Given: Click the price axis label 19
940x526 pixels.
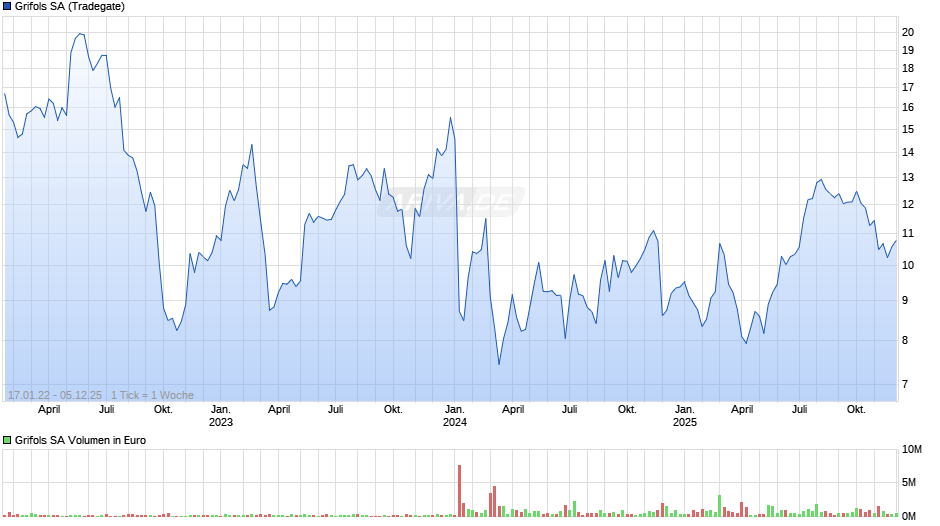Looking at the screenshot, I should tap(908, 50).
